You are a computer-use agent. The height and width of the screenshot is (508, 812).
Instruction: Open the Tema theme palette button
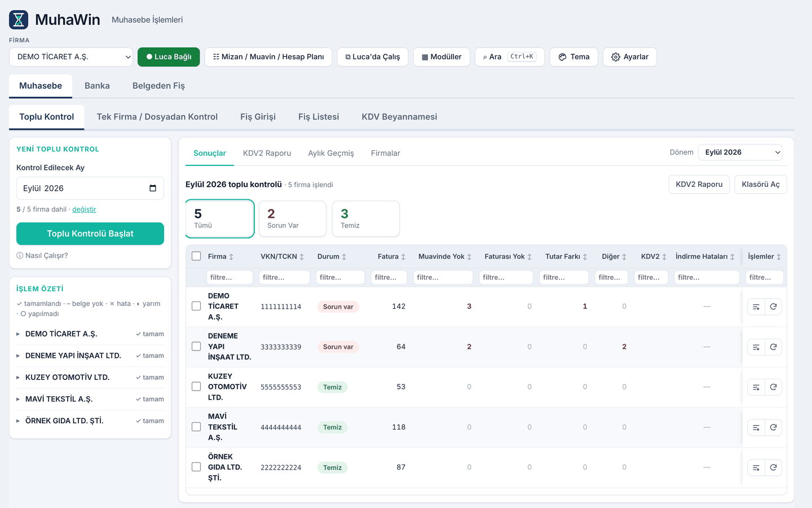574,57
